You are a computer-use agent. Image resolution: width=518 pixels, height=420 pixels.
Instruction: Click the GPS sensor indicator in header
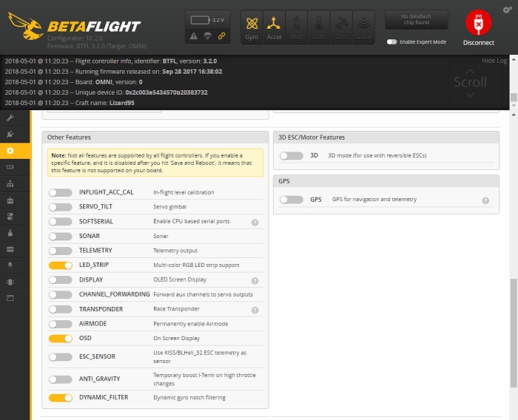coord(341,28)
